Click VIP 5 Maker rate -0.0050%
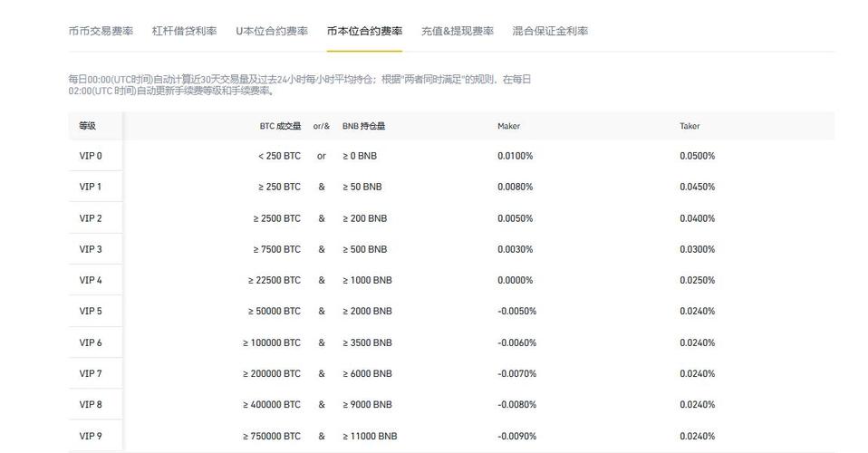868x453 pixels. point(516,311)
